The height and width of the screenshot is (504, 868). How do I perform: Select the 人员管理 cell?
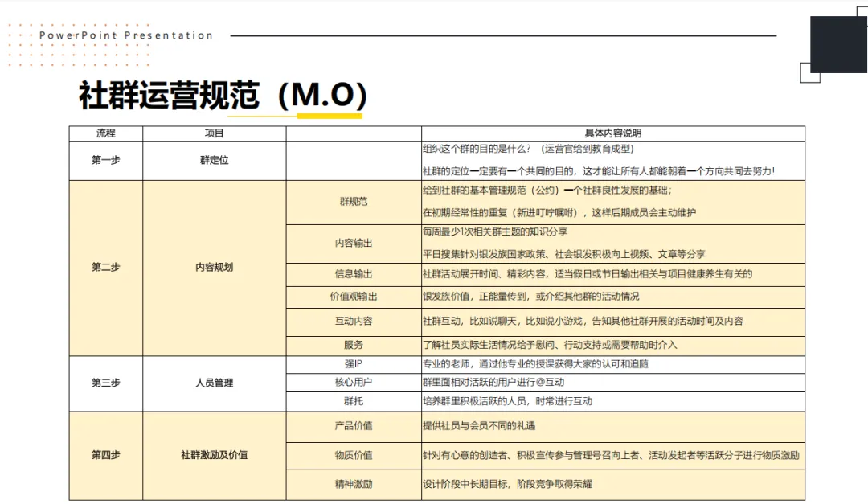coord(215,383)
